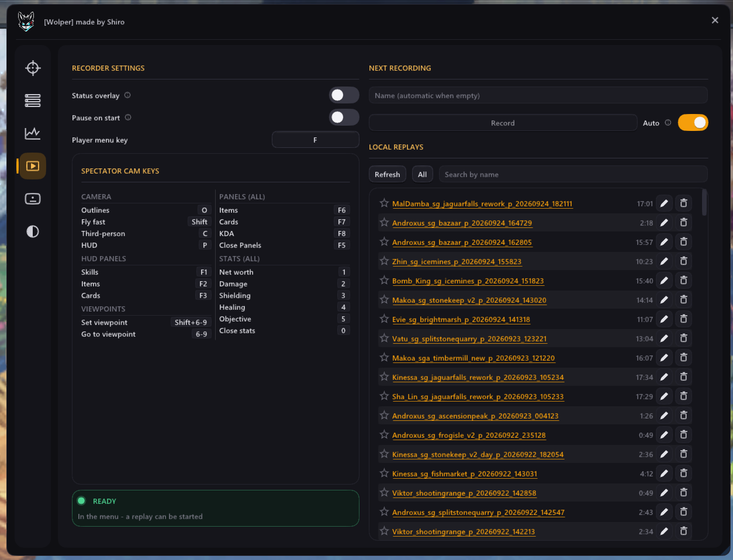Turn on Pause on start

[344, 117]
